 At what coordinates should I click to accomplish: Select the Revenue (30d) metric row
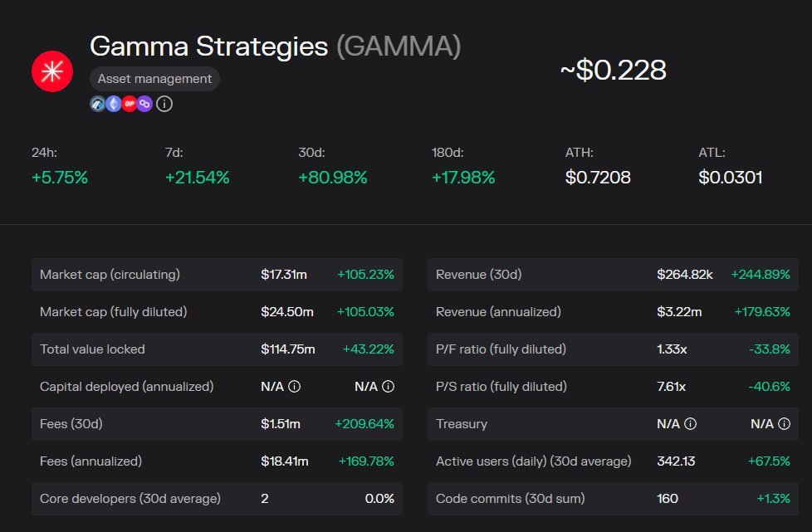613,275
